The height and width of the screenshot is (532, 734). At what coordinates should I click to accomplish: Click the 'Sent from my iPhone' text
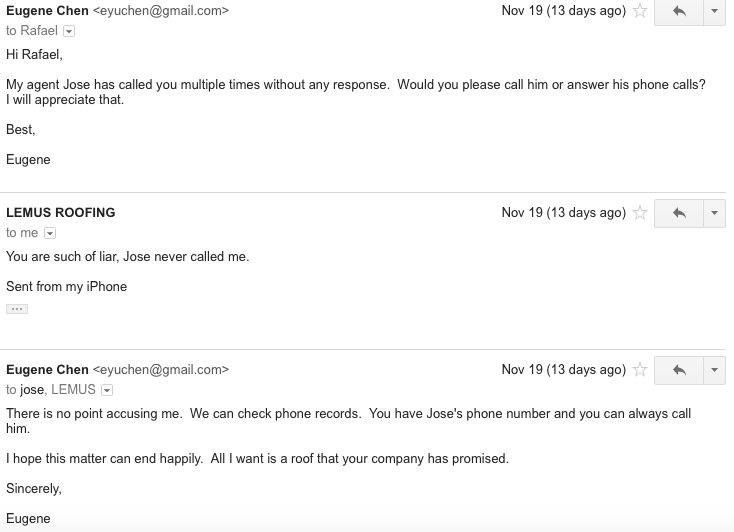(x=66, y=287)
